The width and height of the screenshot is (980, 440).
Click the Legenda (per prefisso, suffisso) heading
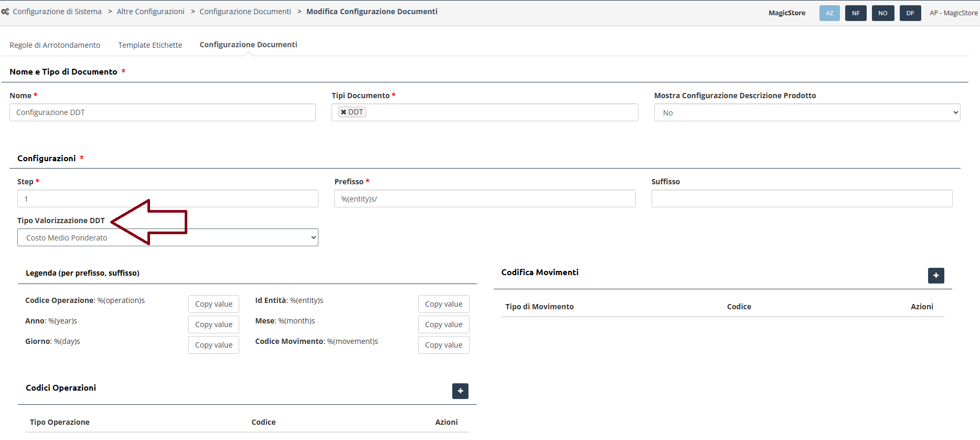[x=82, y=273]
